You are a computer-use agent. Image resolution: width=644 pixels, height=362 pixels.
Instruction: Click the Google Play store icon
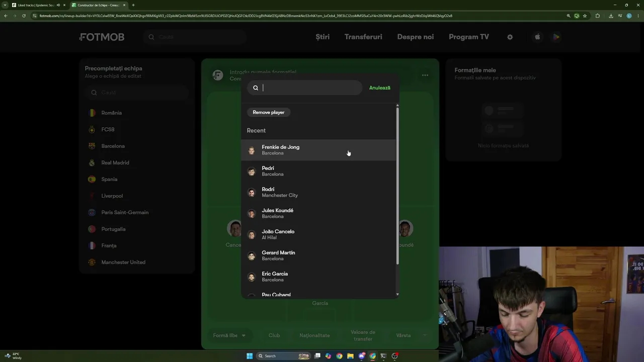click(x=556, y=37)
